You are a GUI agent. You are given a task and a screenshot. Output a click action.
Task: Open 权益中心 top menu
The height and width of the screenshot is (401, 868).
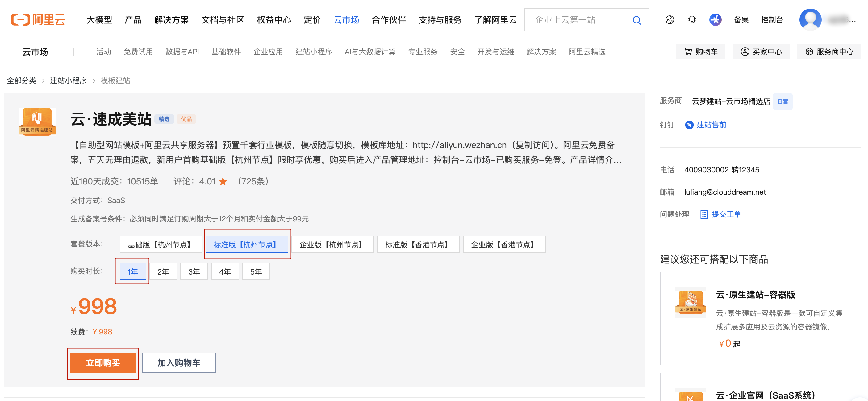274,20
